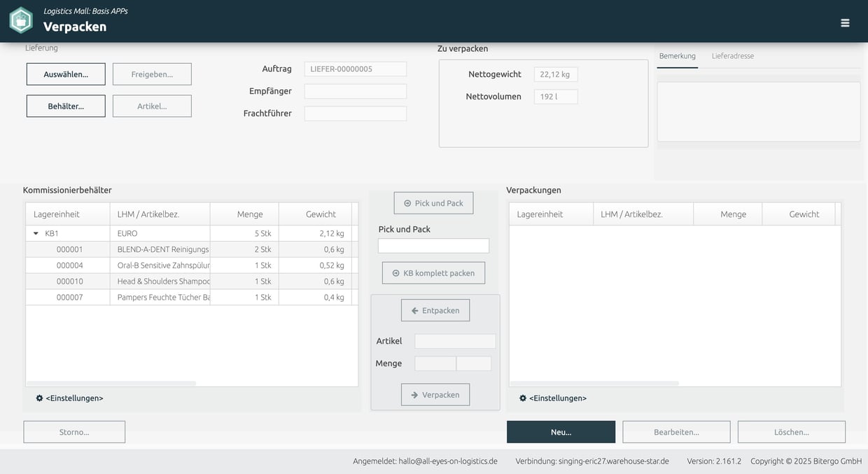Viewport: 868px width, 474px height.
Task: Sort Verpackungen by Menge column
Action: tap(728, 214)
